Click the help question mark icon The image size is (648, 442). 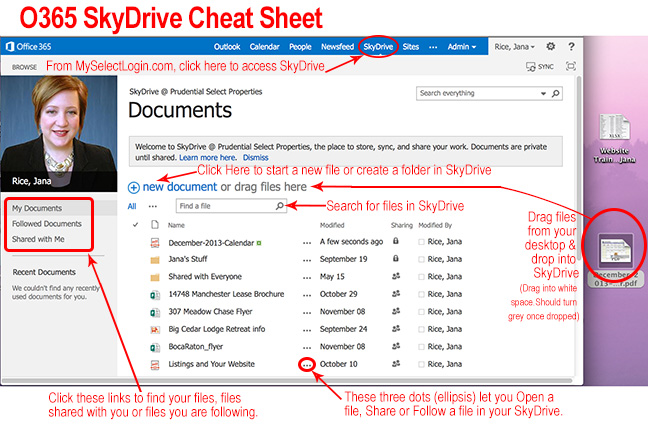(x=571, y=46)
